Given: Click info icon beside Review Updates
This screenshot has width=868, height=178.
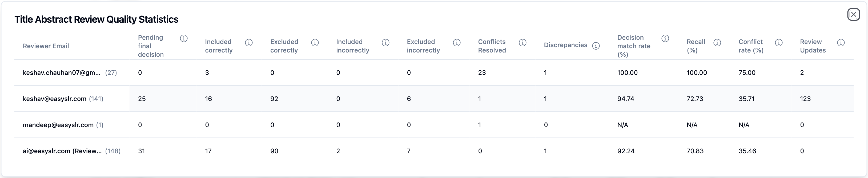Looking at the screenshot, I should [841, 42].
